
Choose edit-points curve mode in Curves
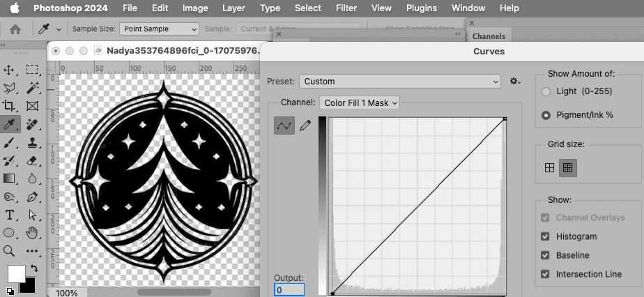coord(284,125)
